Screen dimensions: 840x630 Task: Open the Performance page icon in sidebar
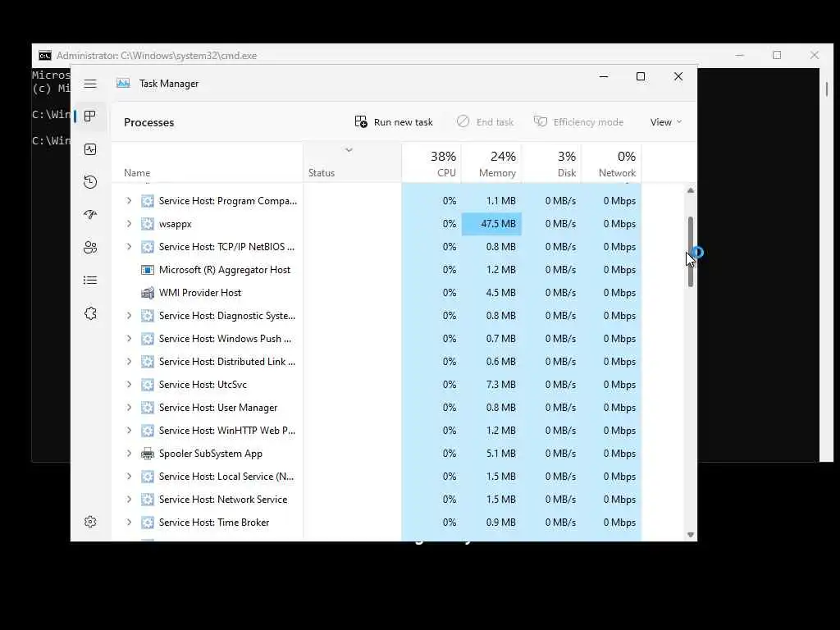(90, 149)
